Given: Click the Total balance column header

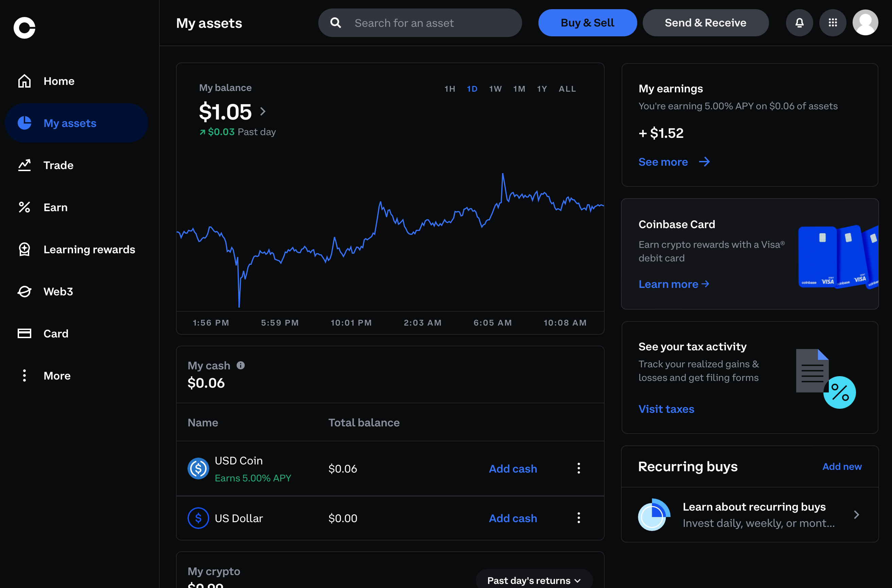Looking at the screenshot, I should tap(364, 423).
